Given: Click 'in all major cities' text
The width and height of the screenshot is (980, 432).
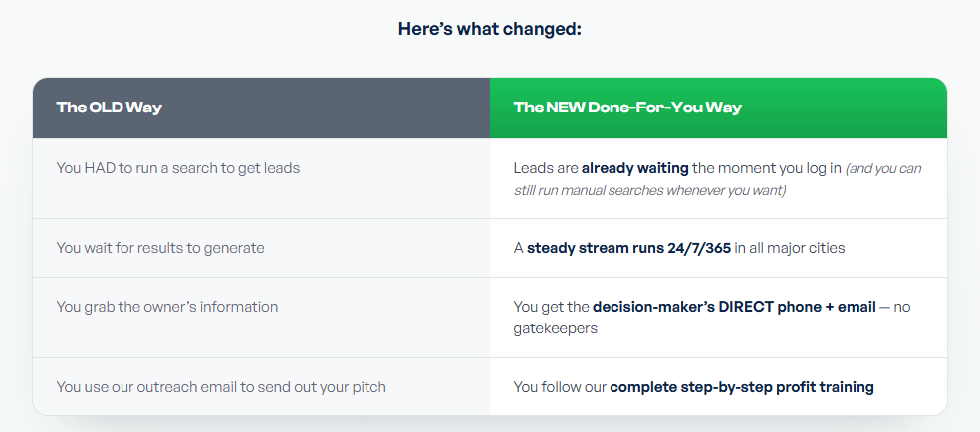Looking at the screenshot, I should click(x=790, y=248).
